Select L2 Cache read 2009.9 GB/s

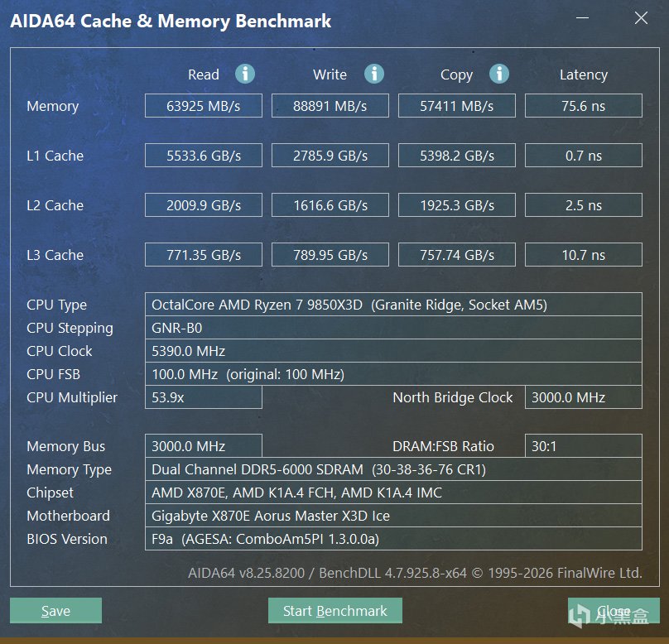(x=204, y=205)
